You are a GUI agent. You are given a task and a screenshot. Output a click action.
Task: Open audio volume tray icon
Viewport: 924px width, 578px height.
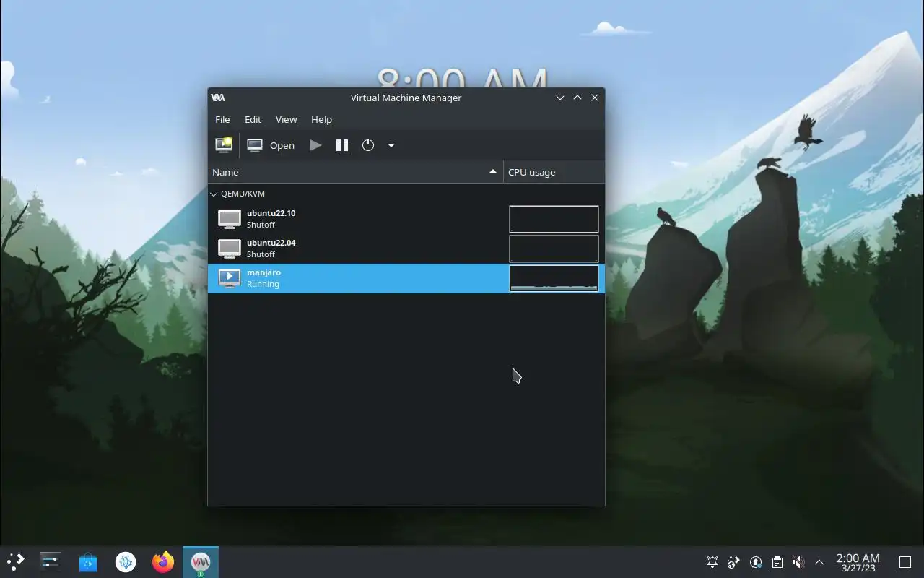[798, 561]
